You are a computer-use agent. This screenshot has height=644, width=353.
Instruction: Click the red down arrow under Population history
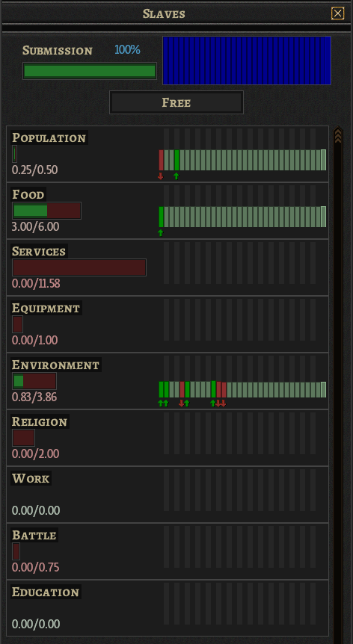coord(161,176)
